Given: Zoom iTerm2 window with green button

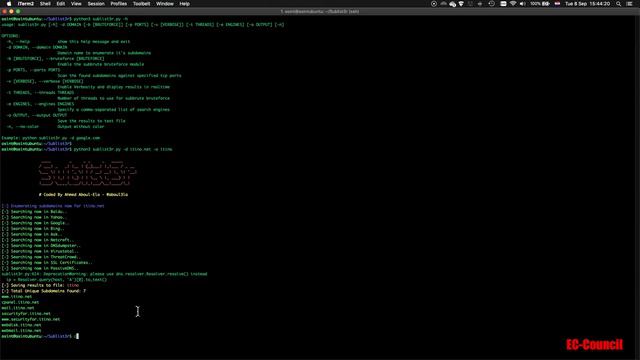Looking at the screenshot, I should coord(18,11).
